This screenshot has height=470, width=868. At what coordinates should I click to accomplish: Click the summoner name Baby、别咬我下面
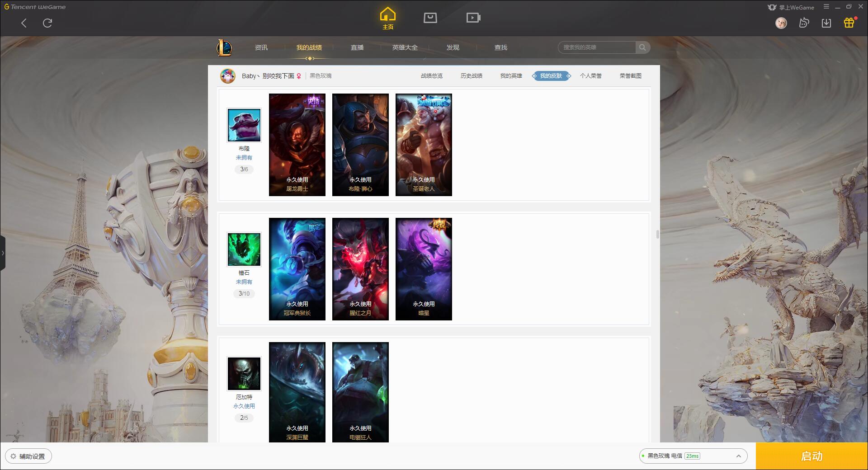pos(268,76)
